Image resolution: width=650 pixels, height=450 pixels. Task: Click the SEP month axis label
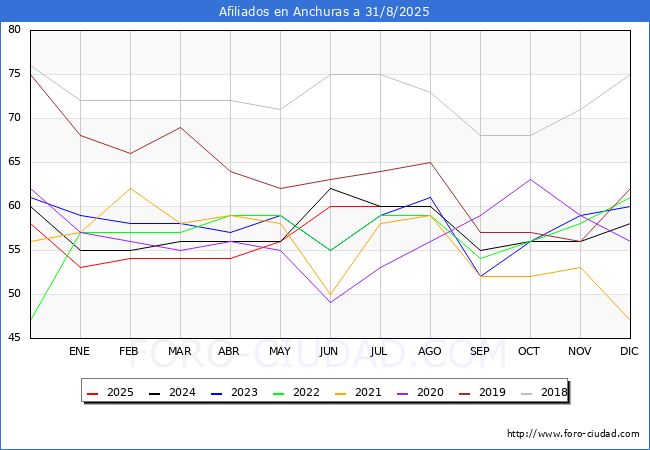click(480, 351)
